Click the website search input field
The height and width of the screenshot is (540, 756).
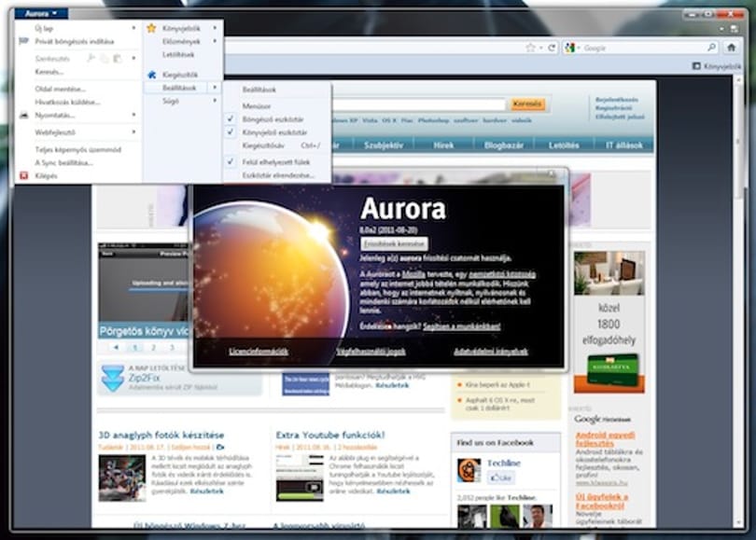coord(418,104)
